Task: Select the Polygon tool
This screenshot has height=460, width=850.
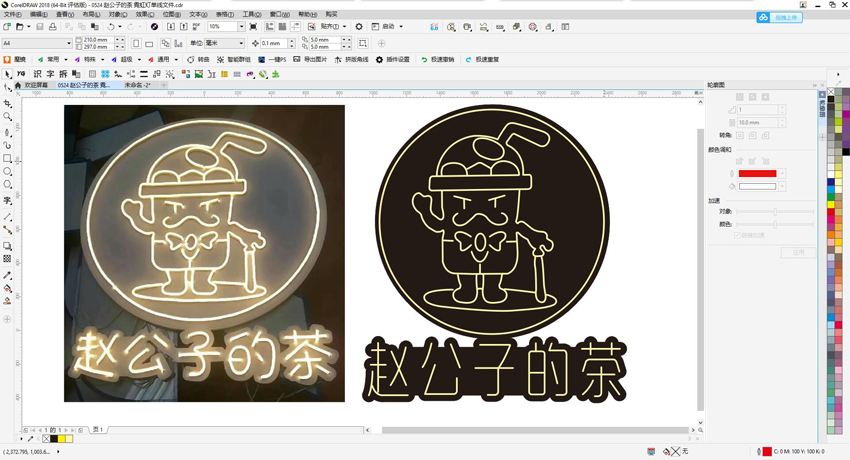Action: pos(7,185)
